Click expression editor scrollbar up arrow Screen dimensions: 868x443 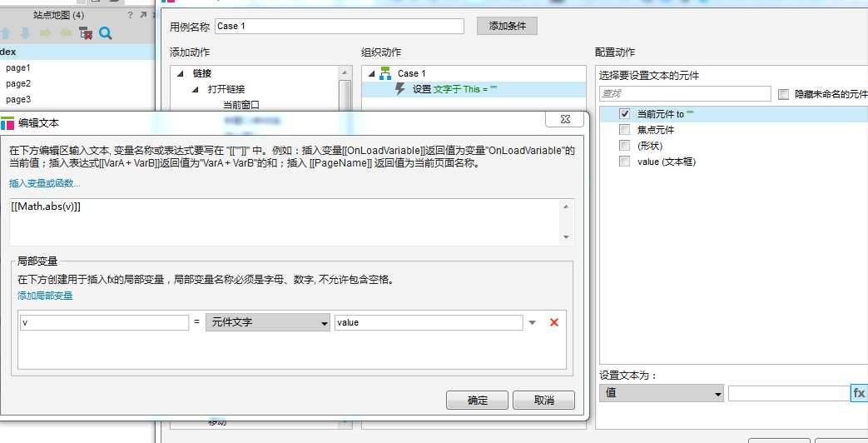pos(566,207)
